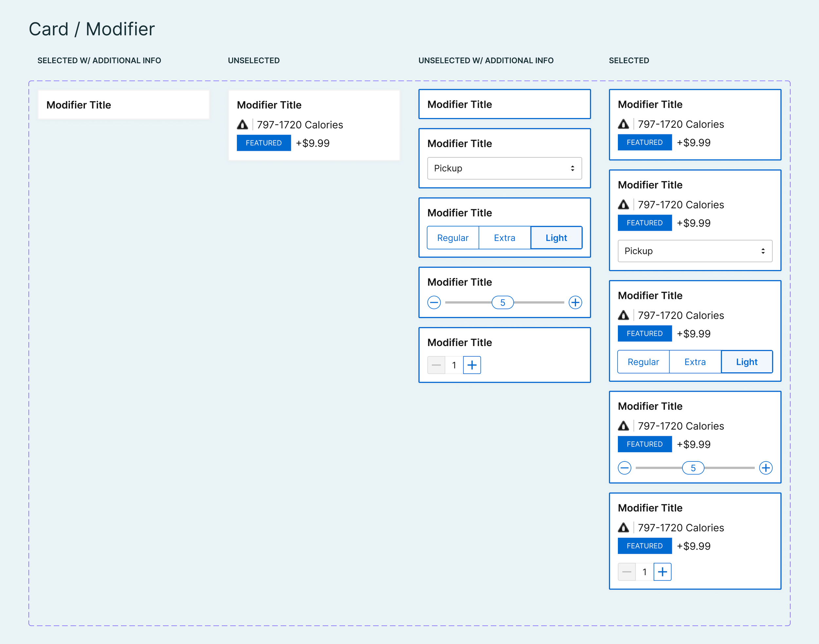Open the Pickup dropdown in the third column
819x644 pixels.
[504, 168]
